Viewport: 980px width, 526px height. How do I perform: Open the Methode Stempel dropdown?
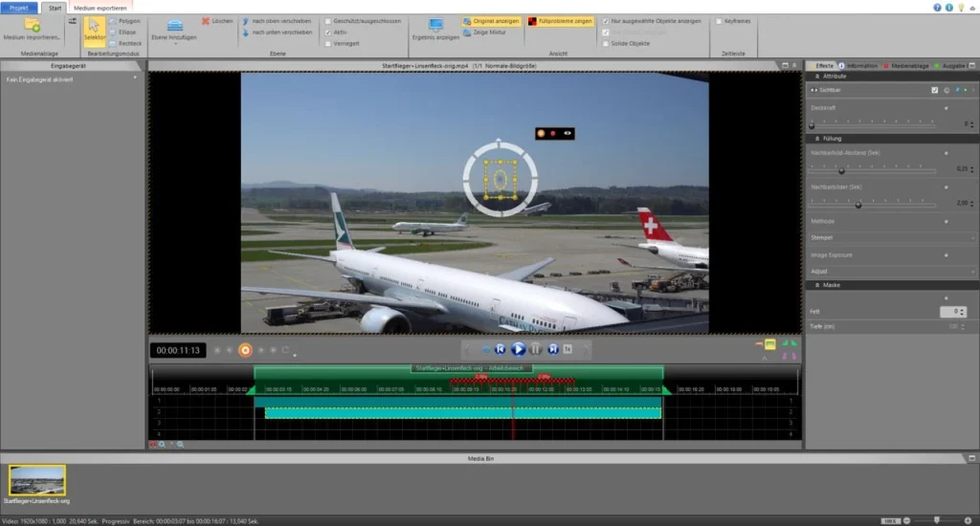click(892, 237)
